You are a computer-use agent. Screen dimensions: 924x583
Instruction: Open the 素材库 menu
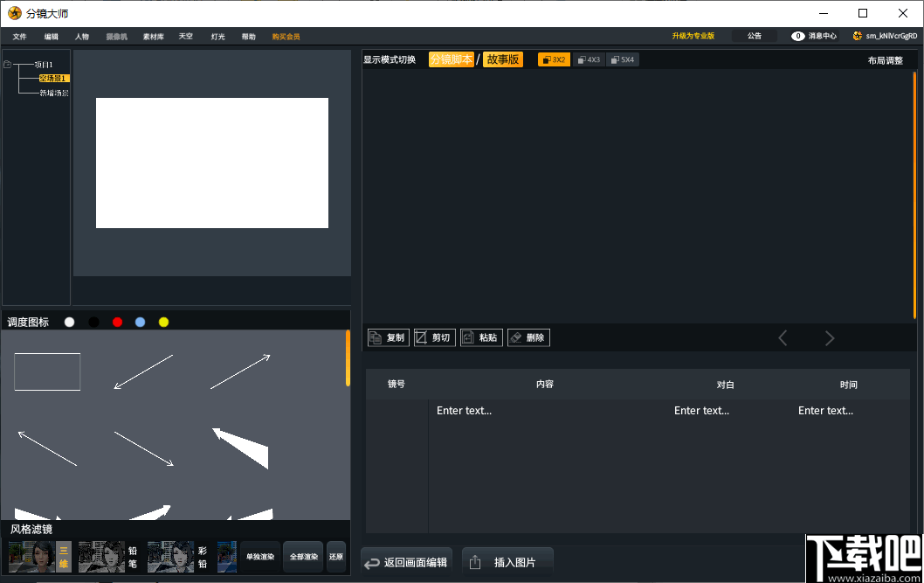153,37
